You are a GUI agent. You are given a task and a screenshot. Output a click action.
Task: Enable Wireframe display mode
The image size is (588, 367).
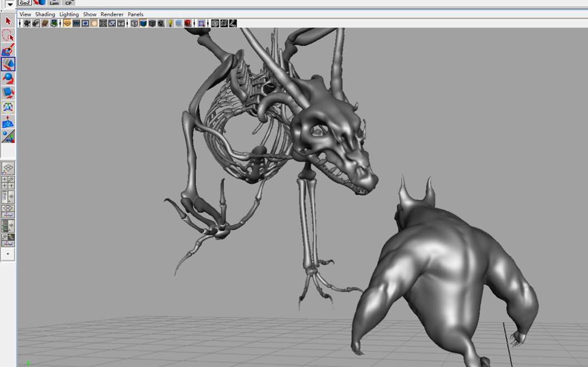tap(134, 23)
